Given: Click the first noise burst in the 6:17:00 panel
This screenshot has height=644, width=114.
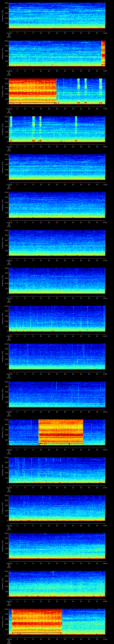Looking at the screenshot, I should 11,129.
